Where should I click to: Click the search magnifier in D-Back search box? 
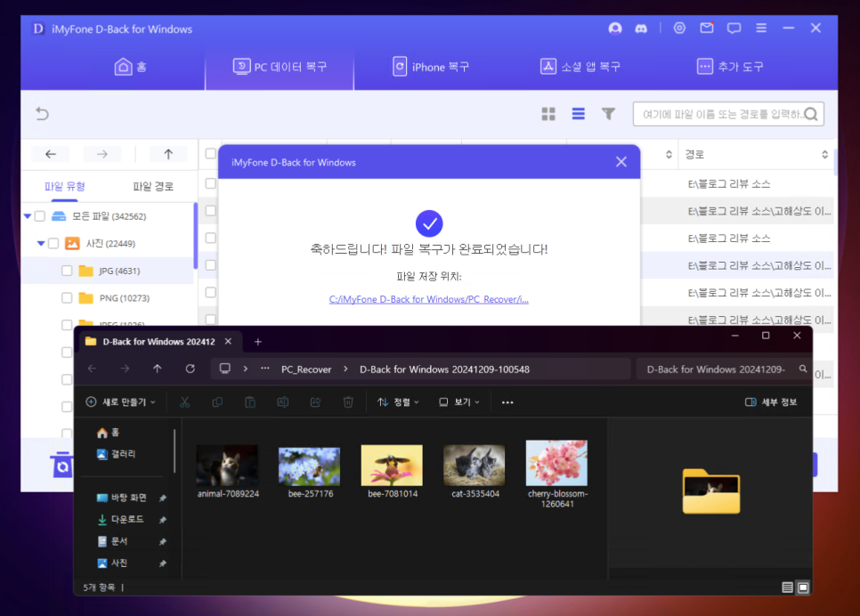(811, 114)
